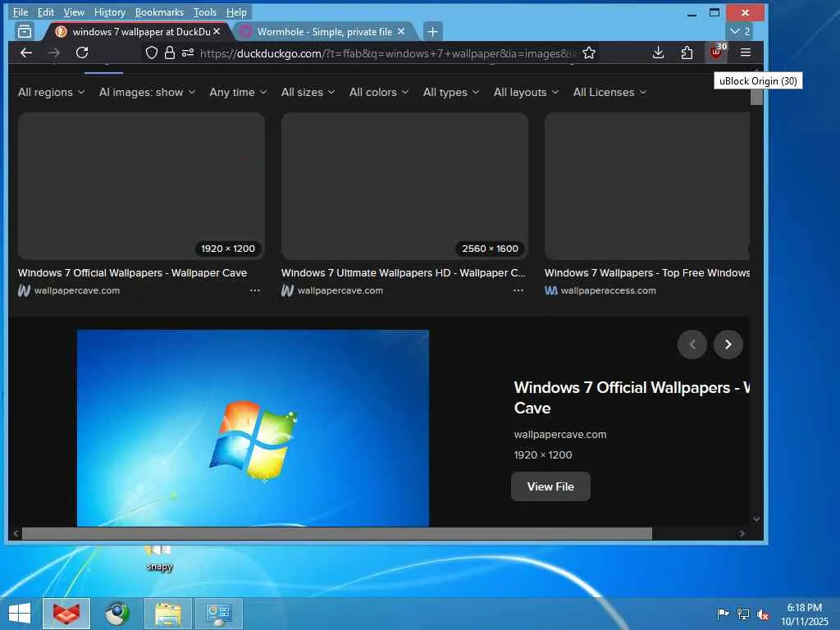
Task: Select the 1920 × 1200 thumbnail result
Action: coord(141,186)
